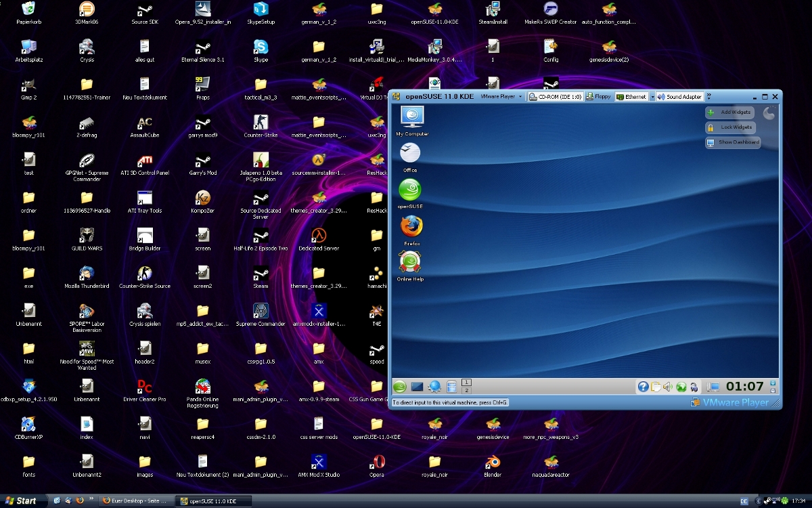Click the blue help question mark tray icon
The height and width of the screenshot is (508, 812).
coord(643,387)
